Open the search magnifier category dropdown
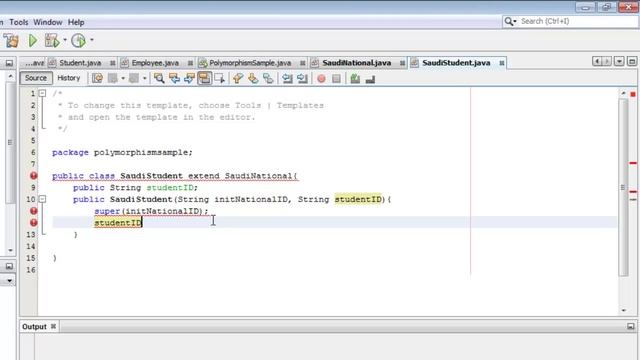Image resolution: width=640 pixels, height=360 pixels. pyautogui.click(x=510, y=21)
